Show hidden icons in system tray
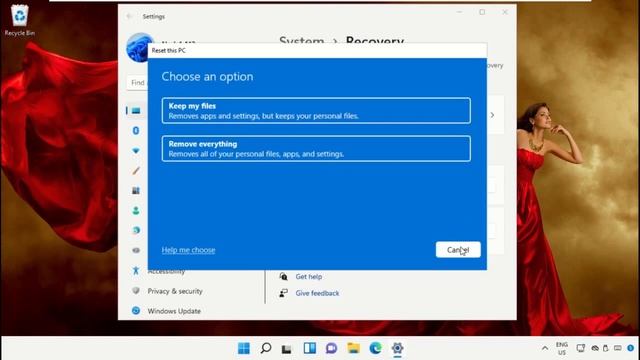This screenshot has height=360, width=640. [x=545, y=348]
